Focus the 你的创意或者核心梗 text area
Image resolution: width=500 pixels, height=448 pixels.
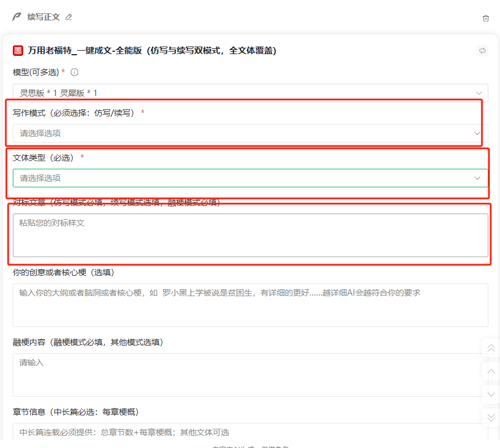(250, 305)
